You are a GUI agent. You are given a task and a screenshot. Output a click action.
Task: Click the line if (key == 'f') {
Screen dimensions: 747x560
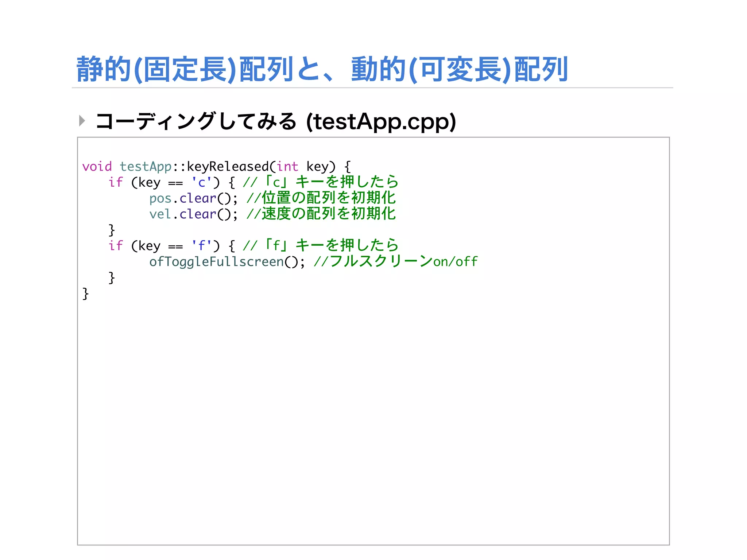(172, 246)
